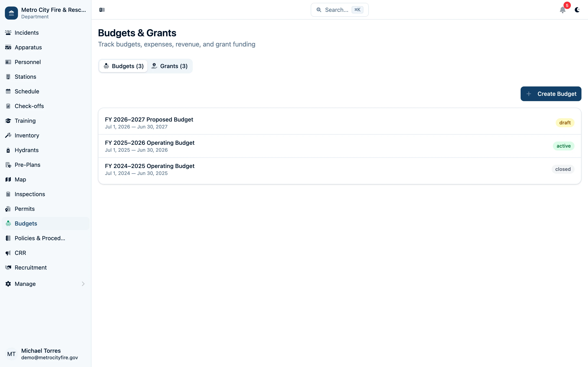Select Recruitment in the sidebar menu
588x367 pixels.
coord(30,268)
